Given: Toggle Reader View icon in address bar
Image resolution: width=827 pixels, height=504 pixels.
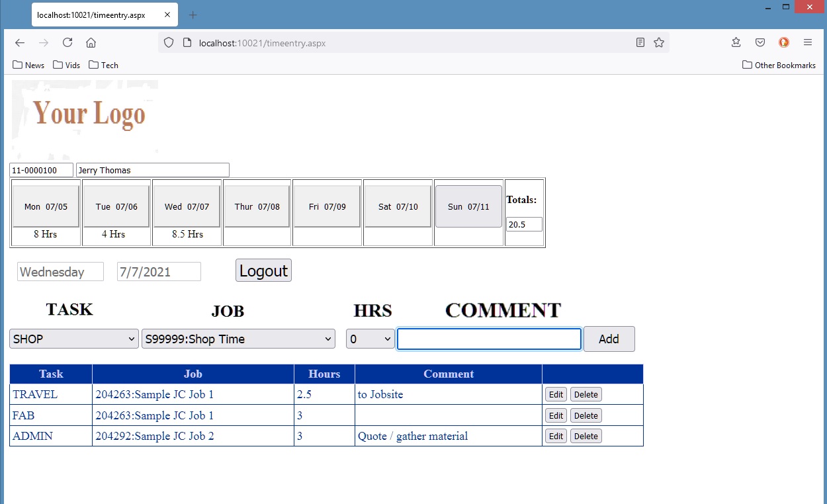Looking at the screenshot, I should click(640, 42).
